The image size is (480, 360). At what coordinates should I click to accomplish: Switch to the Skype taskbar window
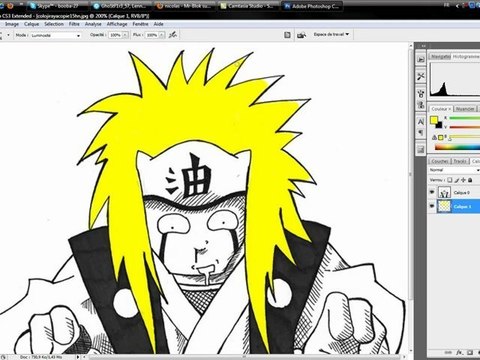[x=57, y=6]
